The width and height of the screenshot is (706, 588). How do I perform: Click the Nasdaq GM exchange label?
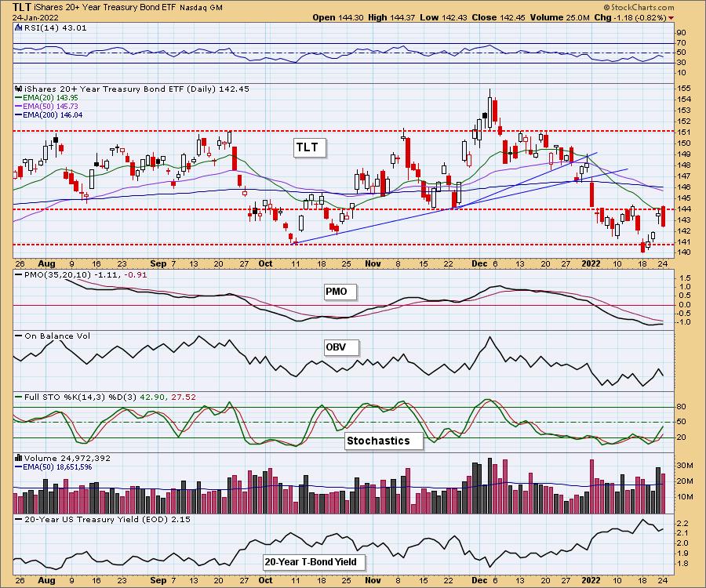click(201, 8)
